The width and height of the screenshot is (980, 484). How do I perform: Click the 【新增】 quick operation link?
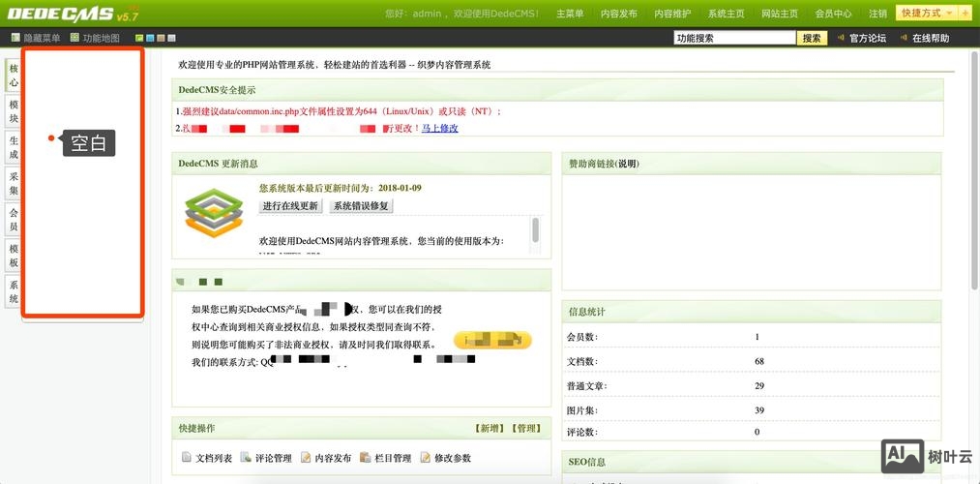click(490, 429)
